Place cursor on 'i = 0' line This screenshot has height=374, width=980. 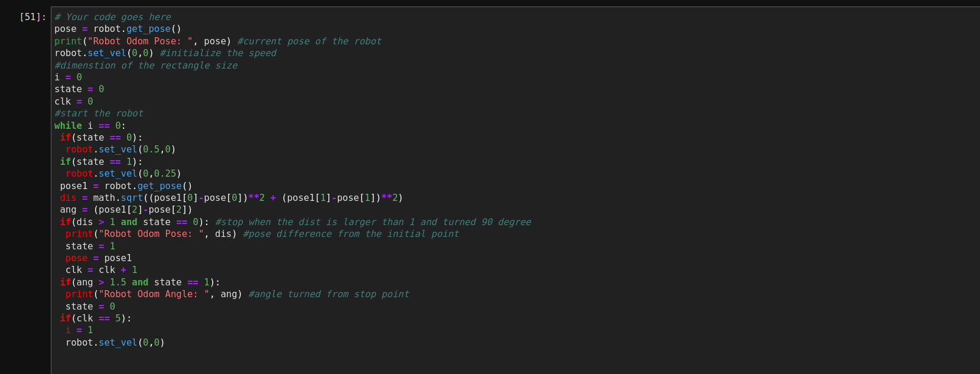pyautogui.click(x=68, y=77)
